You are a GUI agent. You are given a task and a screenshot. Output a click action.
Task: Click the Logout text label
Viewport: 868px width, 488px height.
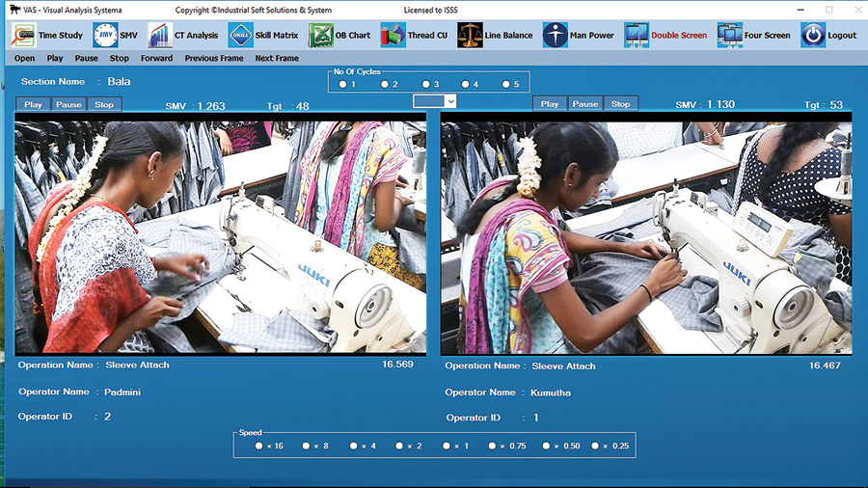(x=842, y=36)
